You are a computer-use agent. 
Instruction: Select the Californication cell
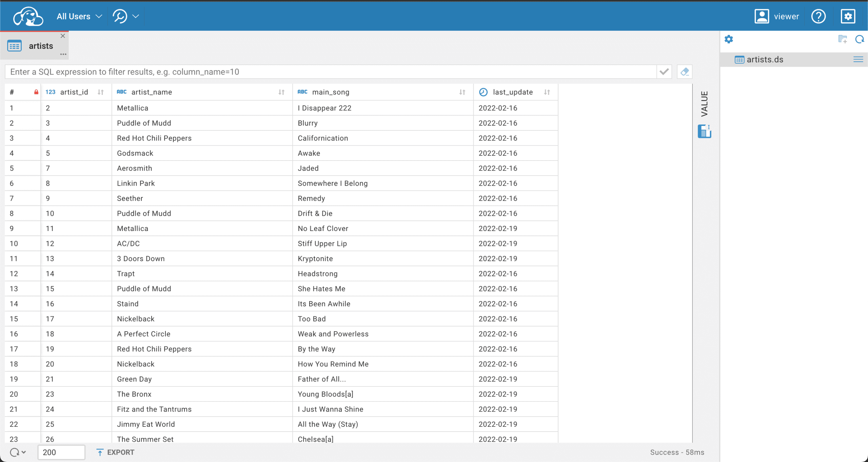coord(383,138)
